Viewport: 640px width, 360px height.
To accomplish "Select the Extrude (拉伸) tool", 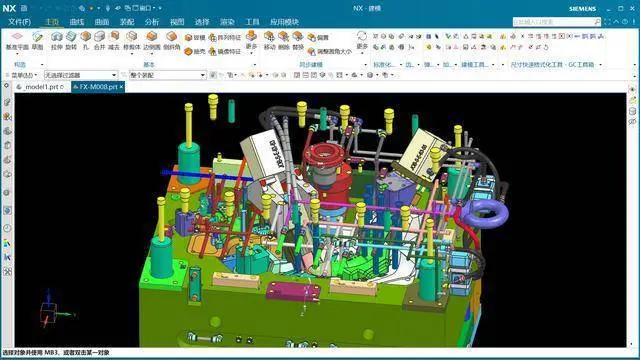I will pyautogui.click(x=56, y=40).
